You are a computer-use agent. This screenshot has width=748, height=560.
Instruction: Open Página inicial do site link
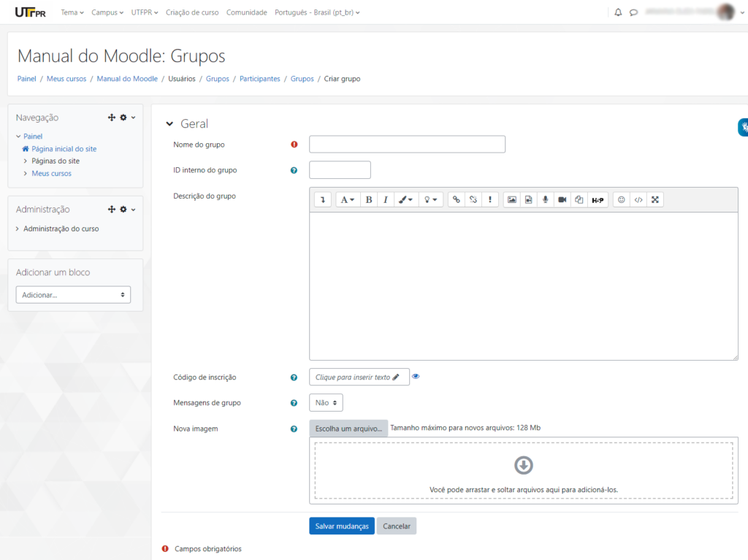(64, 149)
